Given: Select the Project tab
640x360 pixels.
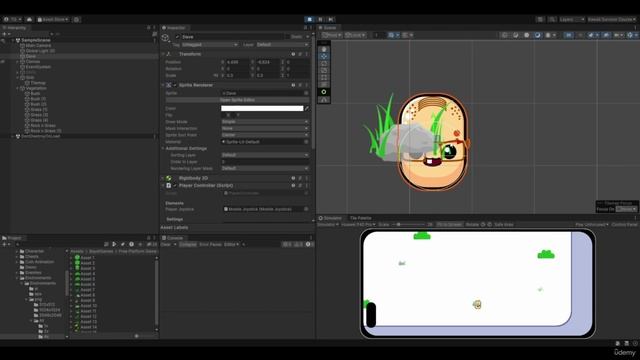Looking at the screenshot, I should coord(12,238).
